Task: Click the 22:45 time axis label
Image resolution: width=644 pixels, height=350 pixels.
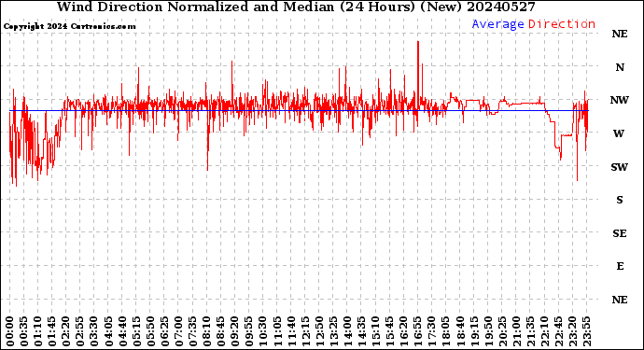Action: tap(558, 331)
